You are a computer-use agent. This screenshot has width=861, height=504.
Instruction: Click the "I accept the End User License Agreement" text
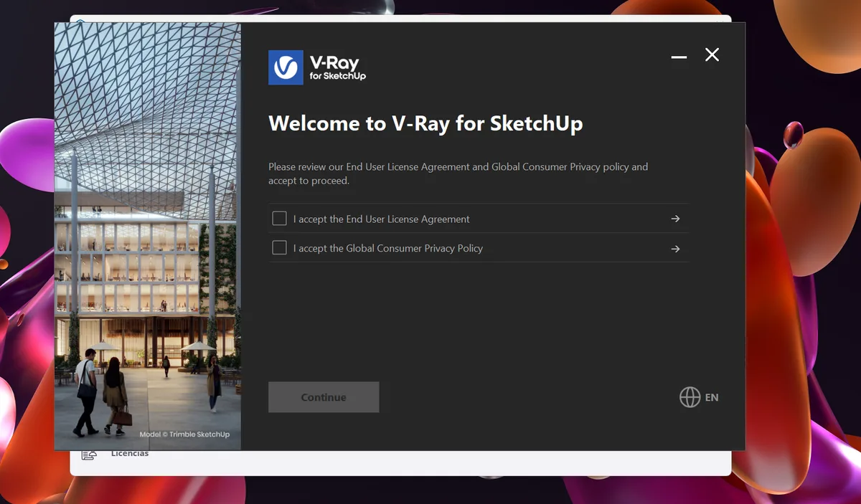coord(381,219)
